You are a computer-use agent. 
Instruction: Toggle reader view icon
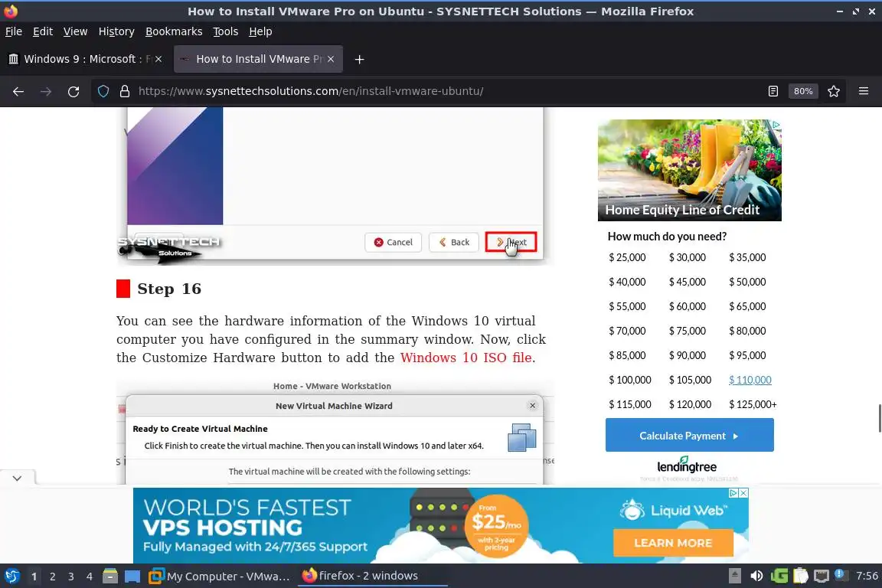pos(773,91)
